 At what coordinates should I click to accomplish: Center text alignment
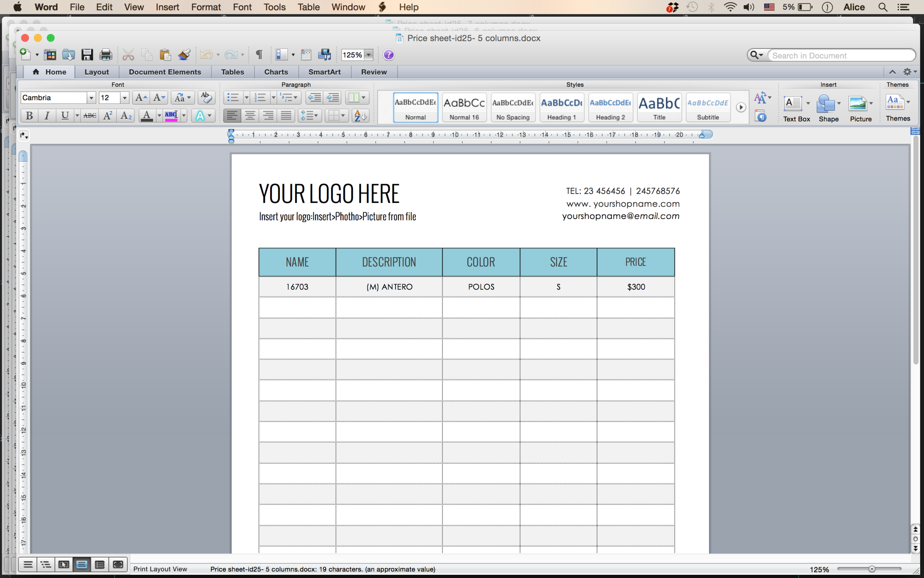click(x=250, y=116)
